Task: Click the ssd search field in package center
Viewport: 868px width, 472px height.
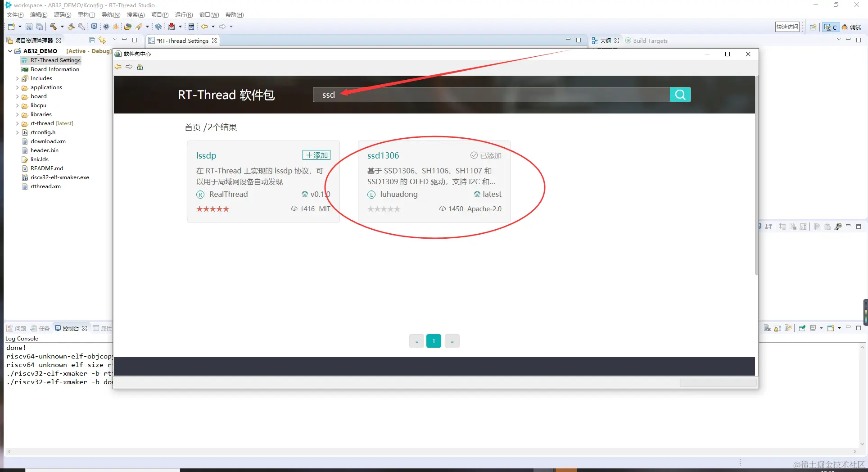Action: pos(491,95)
